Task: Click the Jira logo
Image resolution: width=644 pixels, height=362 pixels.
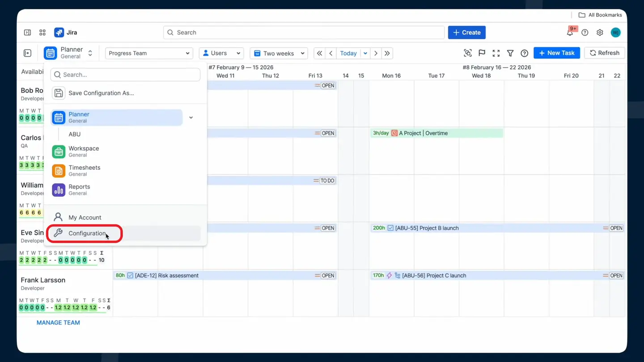Action: (59, 33)
